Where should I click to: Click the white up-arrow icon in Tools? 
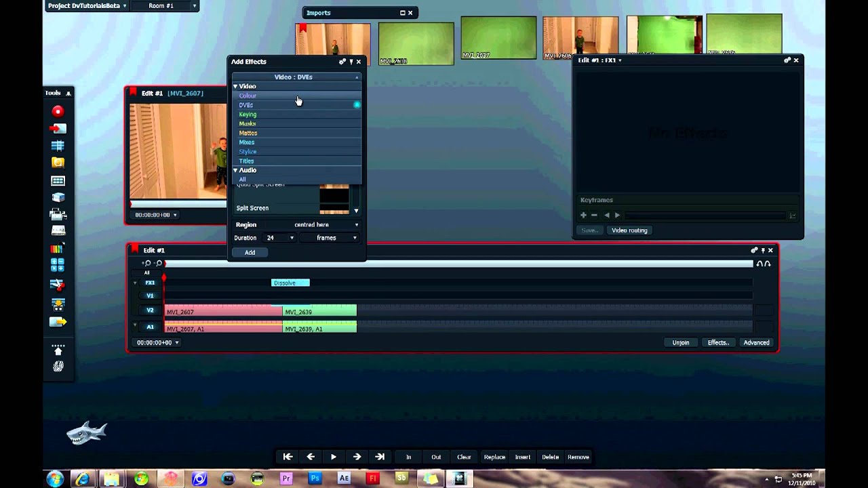click(58, 350)
